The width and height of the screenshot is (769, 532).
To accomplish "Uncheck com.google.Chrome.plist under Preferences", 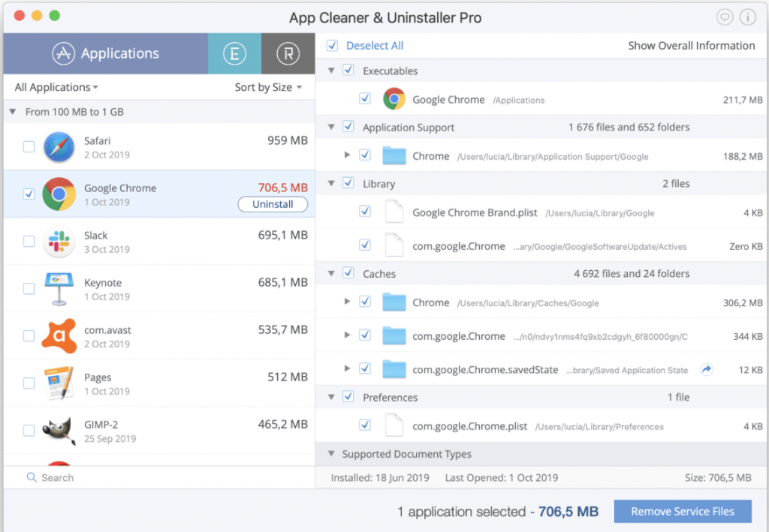I will point(365,425).
